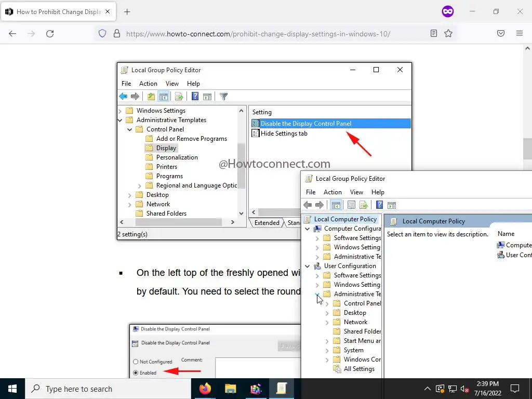Click Export List icon in front Policy Editor
Viewport: 532px width, 399px height.
363,205
